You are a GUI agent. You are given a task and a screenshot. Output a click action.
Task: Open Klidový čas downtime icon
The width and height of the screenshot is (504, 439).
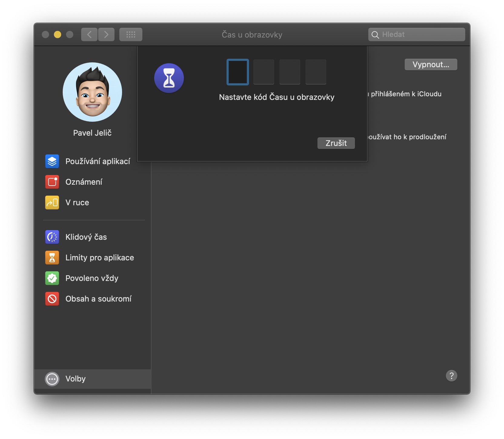tap(52, 237)
